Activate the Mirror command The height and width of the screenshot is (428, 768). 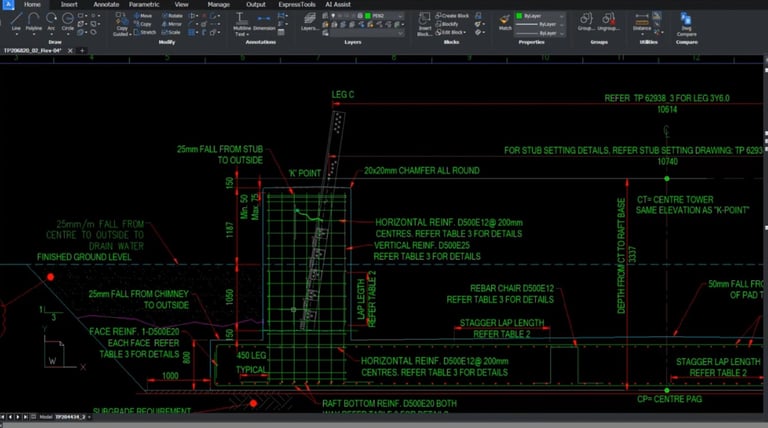pos(172,24)
